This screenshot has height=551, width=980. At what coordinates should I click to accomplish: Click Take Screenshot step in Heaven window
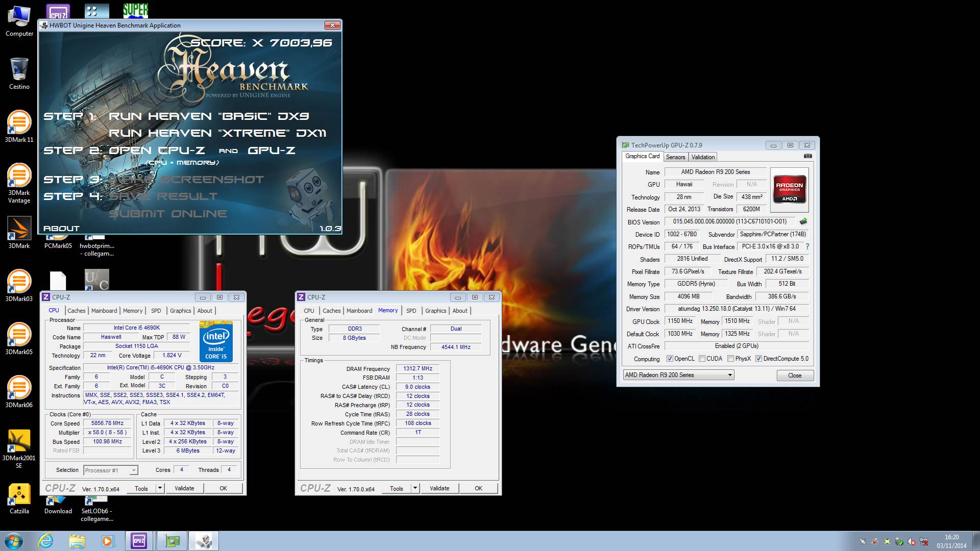[186, 180]
